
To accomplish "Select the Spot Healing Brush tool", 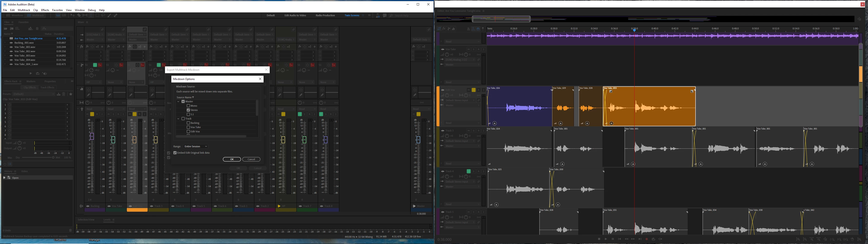I will point(116,16).
